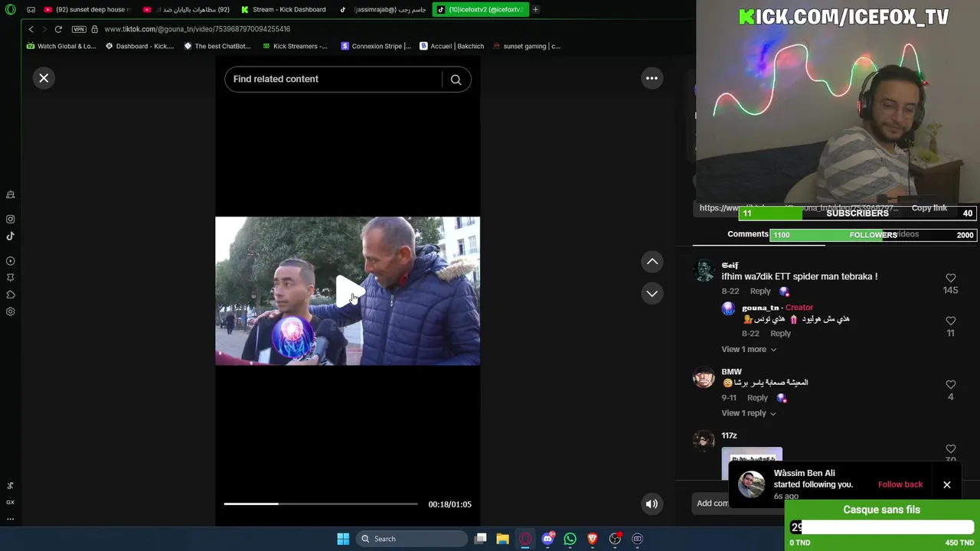
Task: Mute the video using the speaker icon
Action: pos(652,504)
